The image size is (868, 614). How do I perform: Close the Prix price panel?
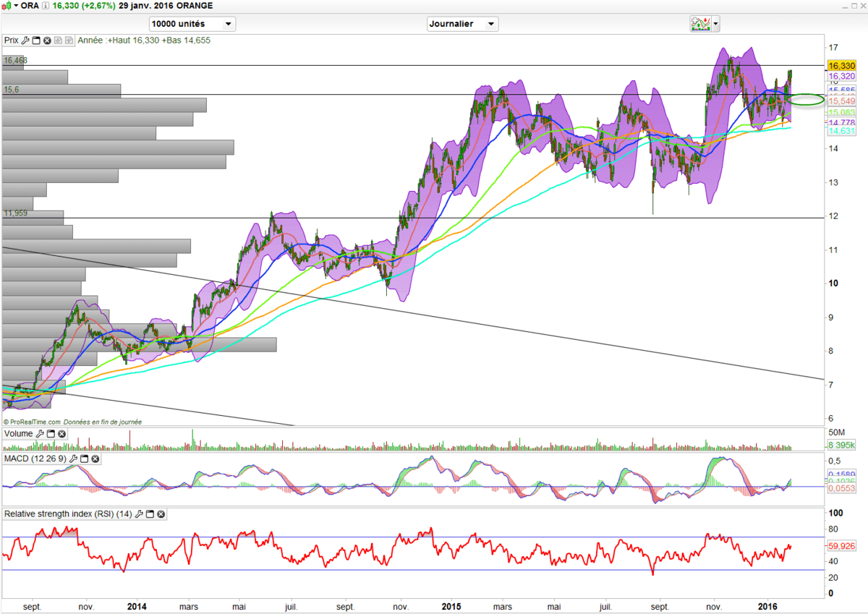tap(47, 40)
